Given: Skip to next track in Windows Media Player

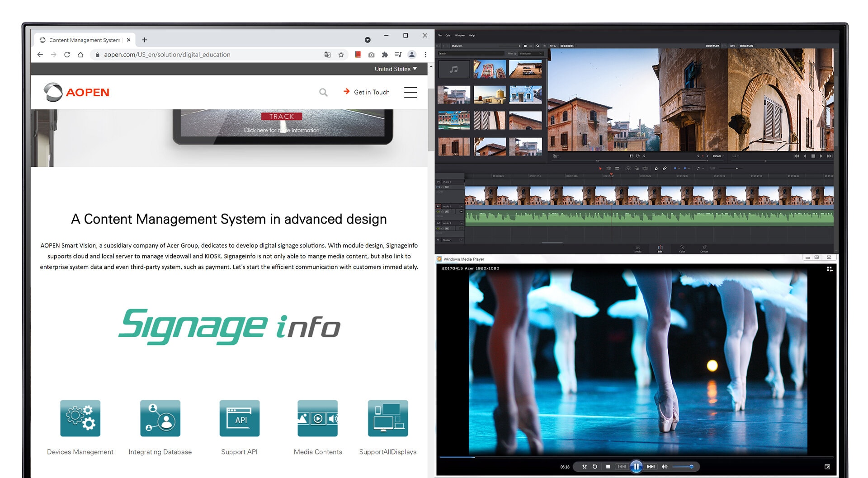Looking at the screenshot, I should (651, 467).
